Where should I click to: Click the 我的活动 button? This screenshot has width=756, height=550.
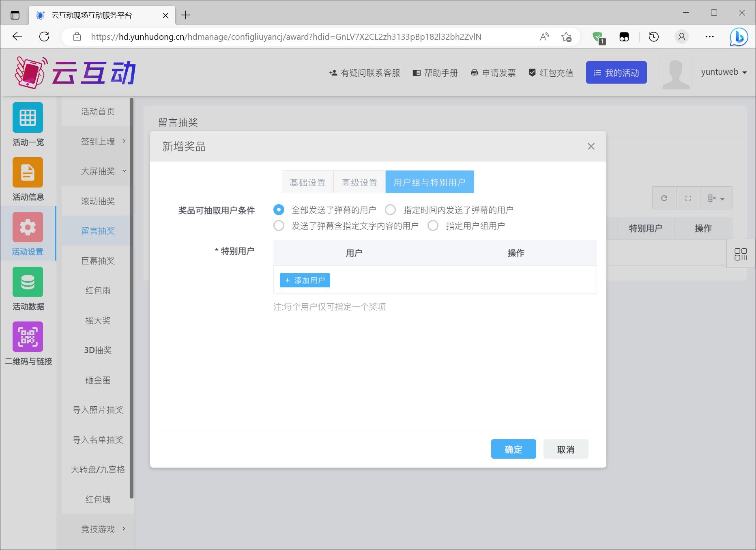[616, 73]
